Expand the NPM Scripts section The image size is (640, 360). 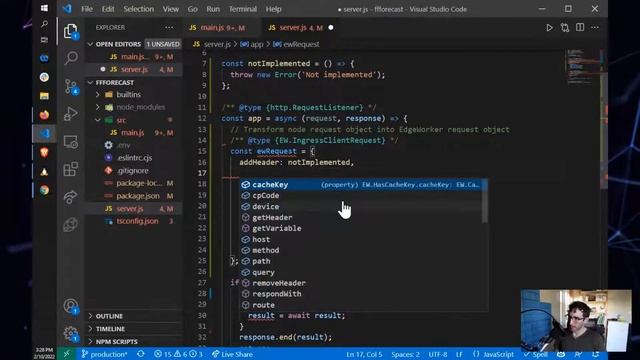[x=133, y=341]
